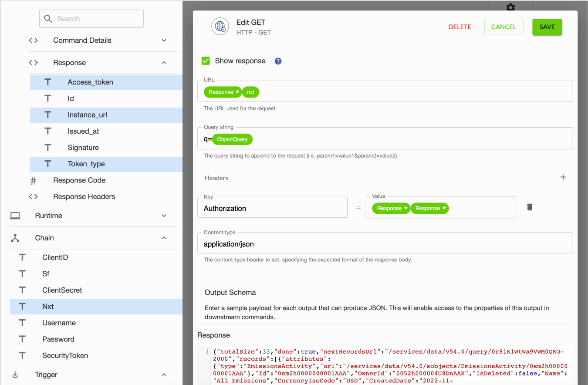Expand the Runtime section chevron
This screenshot has width=588, height=385.
click(x=164, y=216)
